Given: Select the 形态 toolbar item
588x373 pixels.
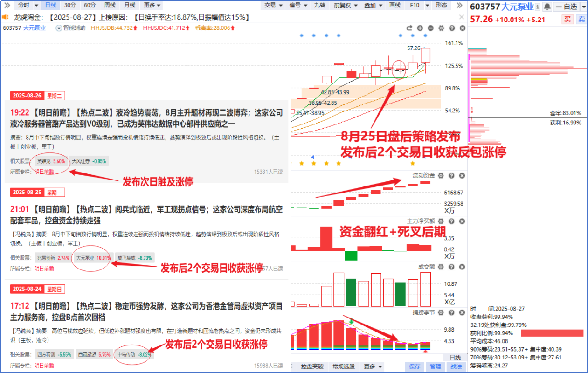Looking at the screenshot, I should (x=441, y=5).
